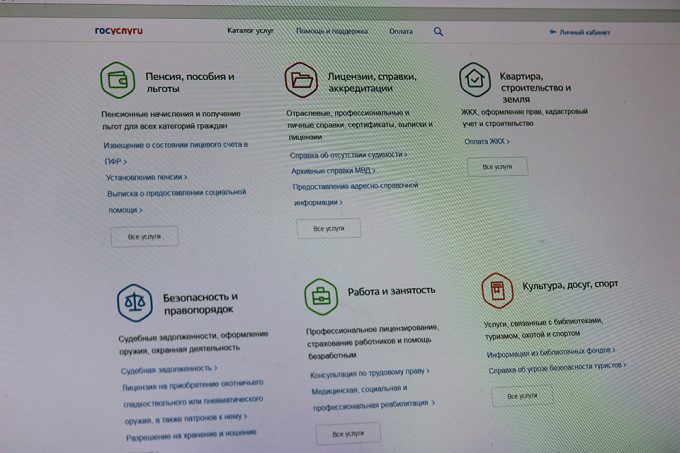Click the key icon beside Личный кабинет
Screen dimensions: 680x453
coord(552,32)
